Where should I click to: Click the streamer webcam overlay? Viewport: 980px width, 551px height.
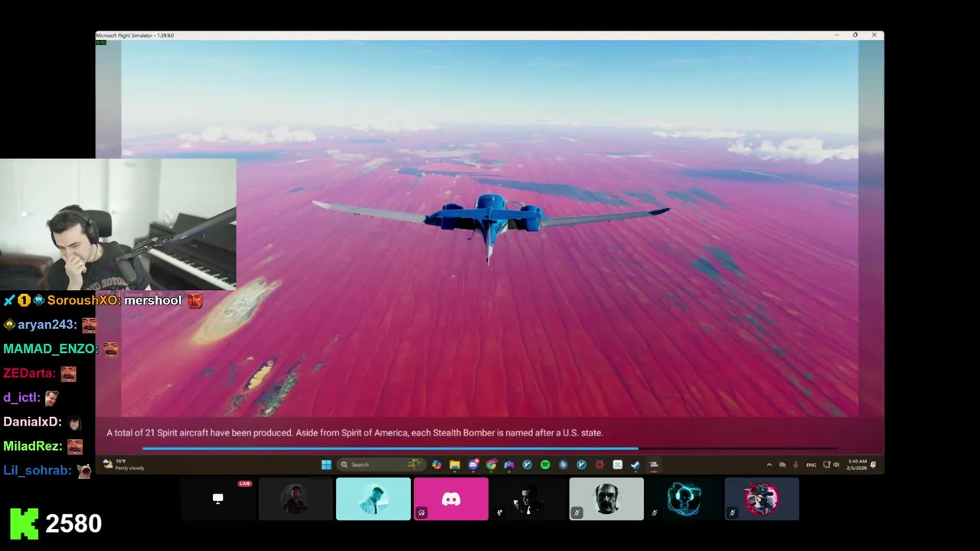(x=118, y=224)
